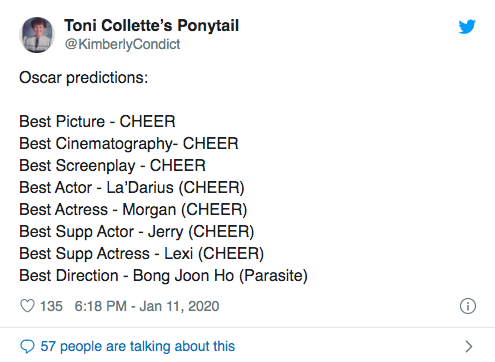495x362 pixels.
Task: Click the 135 likes count
Action: [51, 306]
